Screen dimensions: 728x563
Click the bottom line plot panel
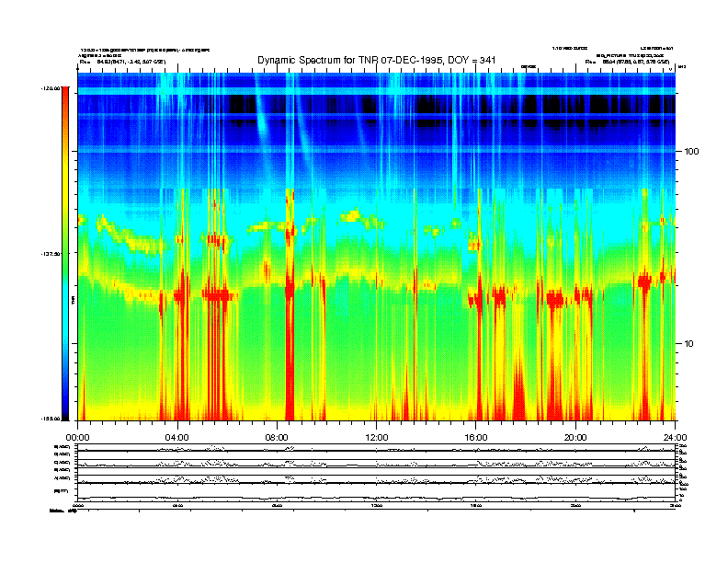pyautogui.click(x=377, y=492)
